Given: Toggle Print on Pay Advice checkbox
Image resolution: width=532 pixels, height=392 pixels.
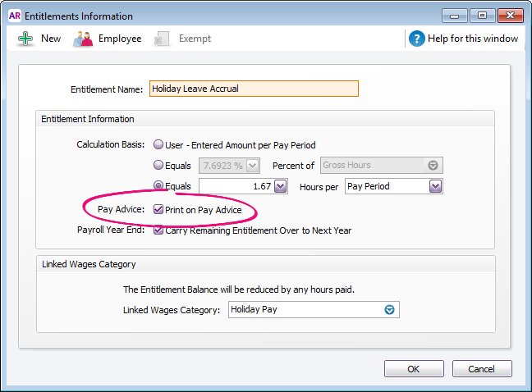Looking at the screenshot, I should click(x=158, y=210).
